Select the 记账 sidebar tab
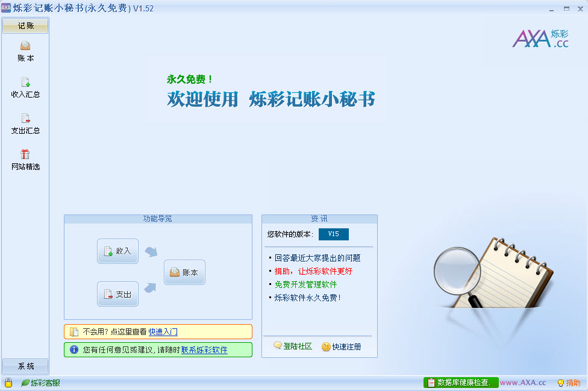The image size is (588, 391). click(x=25, y=26)
